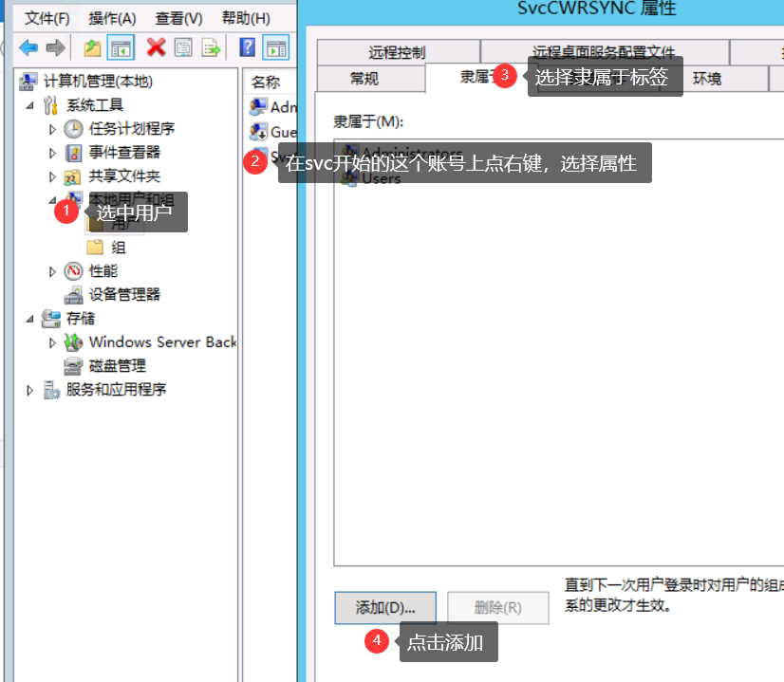Select 计算机管理(本地) root label
The width and height of the screenshot is (784, 682).
(98, 81)
